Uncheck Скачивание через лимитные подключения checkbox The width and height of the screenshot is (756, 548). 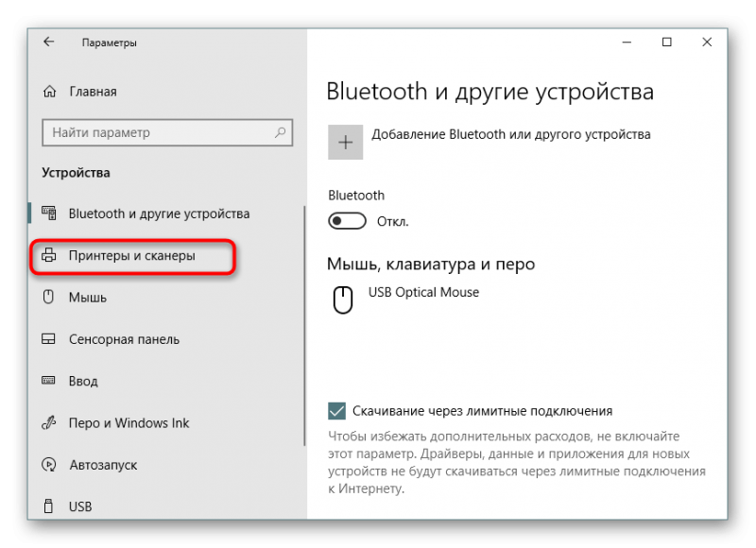coord(336,411)
